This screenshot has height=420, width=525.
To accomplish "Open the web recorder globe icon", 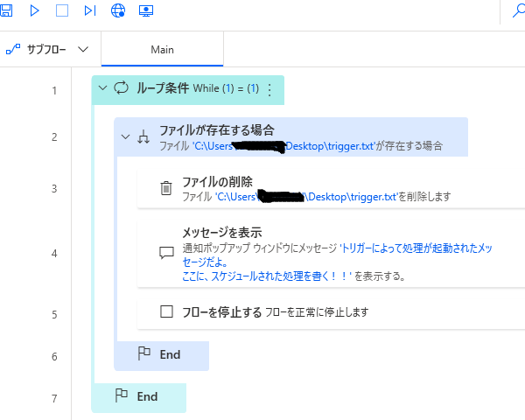I will pyautogui.click(x=118, y=10).
